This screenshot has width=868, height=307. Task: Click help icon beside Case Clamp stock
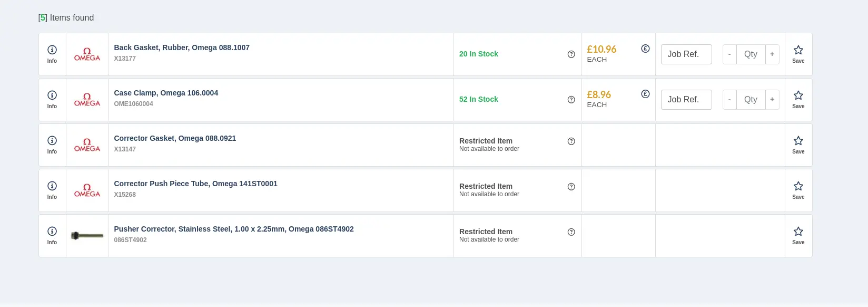[571, 100]
